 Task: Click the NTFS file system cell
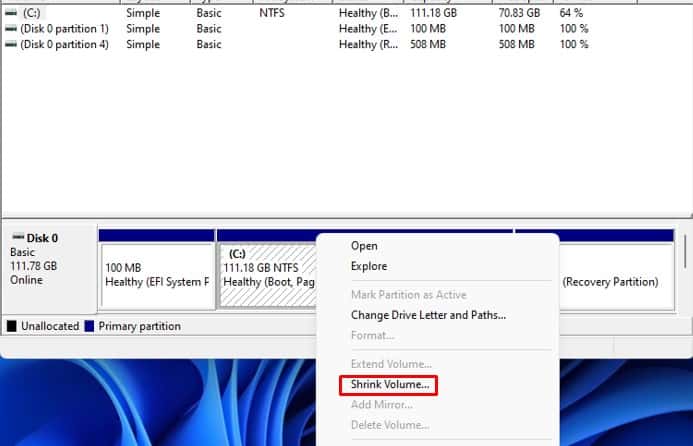tap(272, 13)
